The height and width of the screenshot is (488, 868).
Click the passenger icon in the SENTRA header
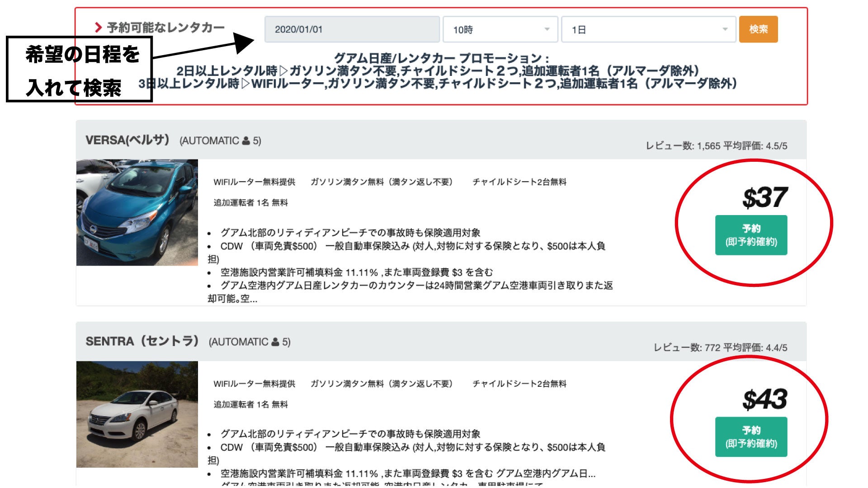click(x=275, y=342)
